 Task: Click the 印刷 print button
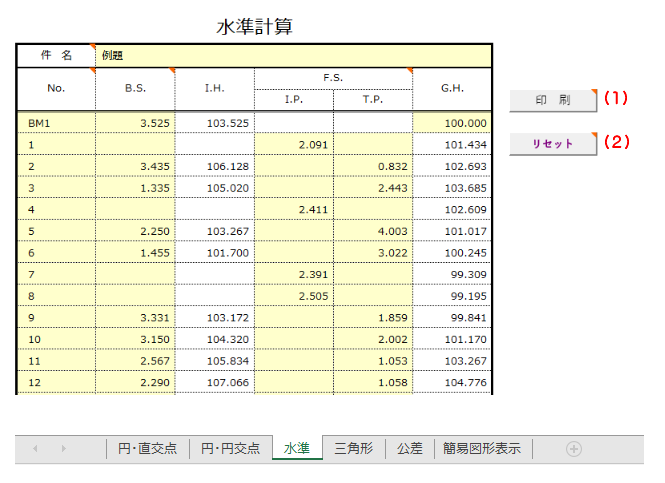click(552, 100)
